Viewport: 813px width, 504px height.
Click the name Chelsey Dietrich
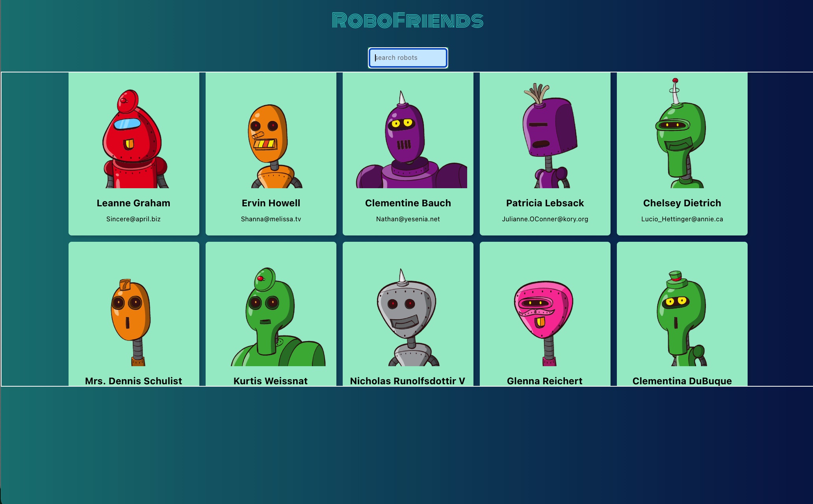(682, 203)
